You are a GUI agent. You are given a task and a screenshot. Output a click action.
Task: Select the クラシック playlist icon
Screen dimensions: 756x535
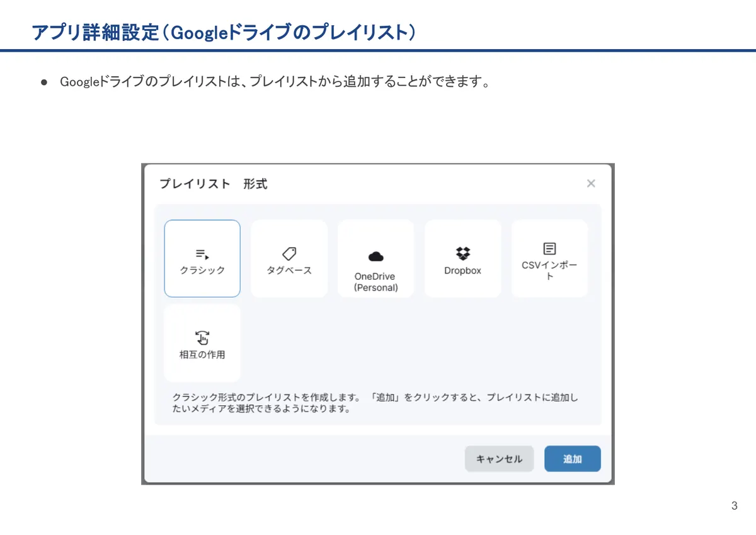[x=202, y=254]
